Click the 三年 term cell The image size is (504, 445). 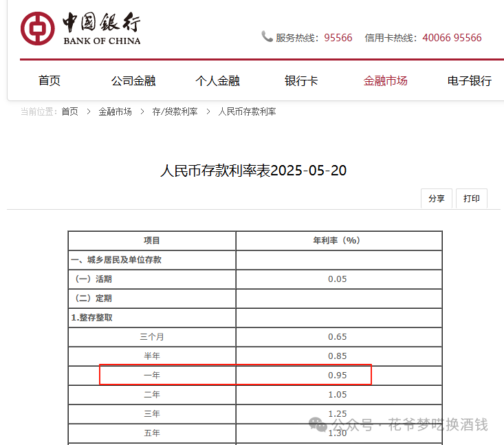point(152,414)
